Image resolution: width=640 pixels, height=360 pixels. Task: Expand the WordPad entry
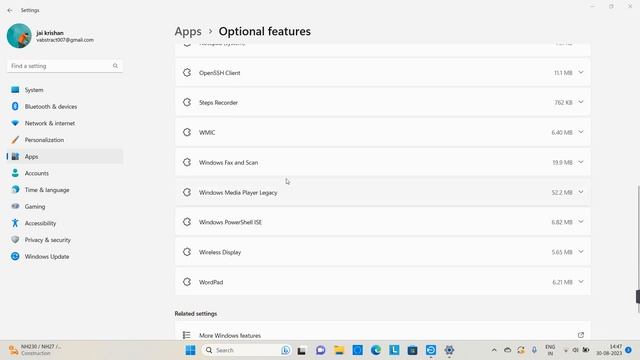581,282
